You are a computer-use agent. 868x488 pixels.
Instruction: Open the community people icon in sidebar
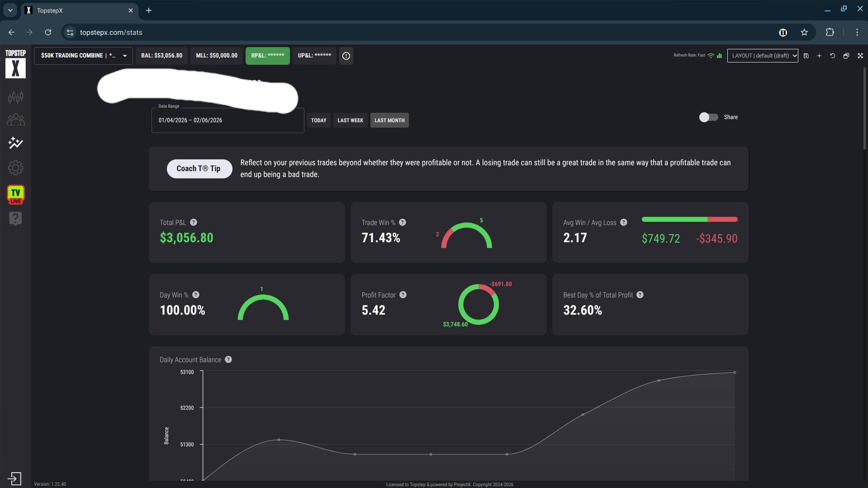pos(15,120)
